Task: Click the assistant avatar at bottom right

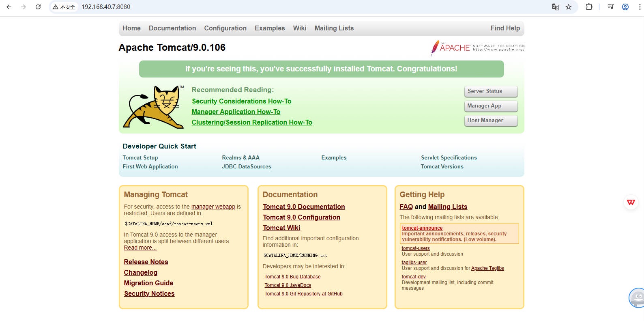Action: (637, 298)
